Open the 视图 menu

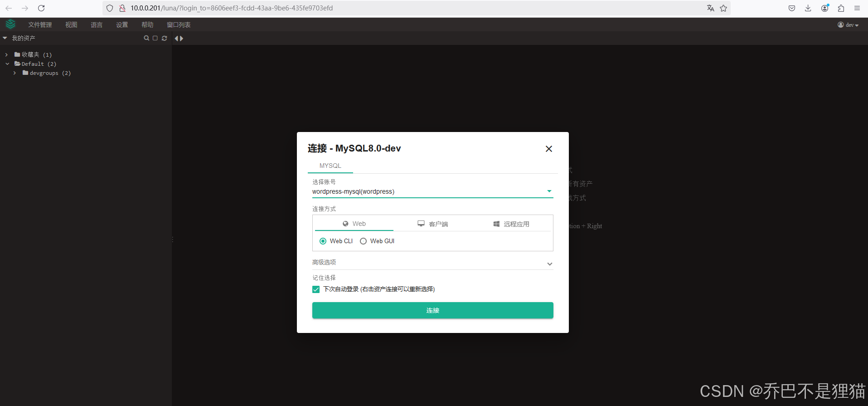[71, 25]
